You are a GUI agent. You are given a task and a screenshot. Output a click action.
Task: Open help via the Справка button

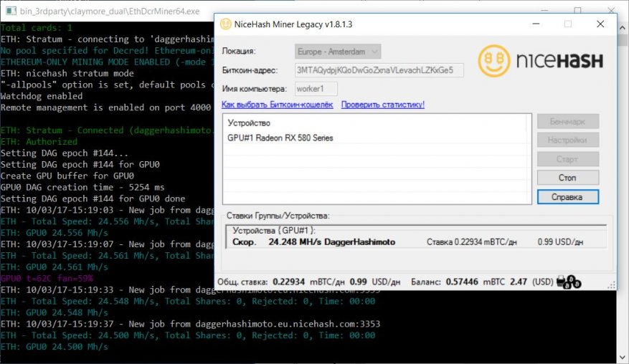tap(567, 196)
